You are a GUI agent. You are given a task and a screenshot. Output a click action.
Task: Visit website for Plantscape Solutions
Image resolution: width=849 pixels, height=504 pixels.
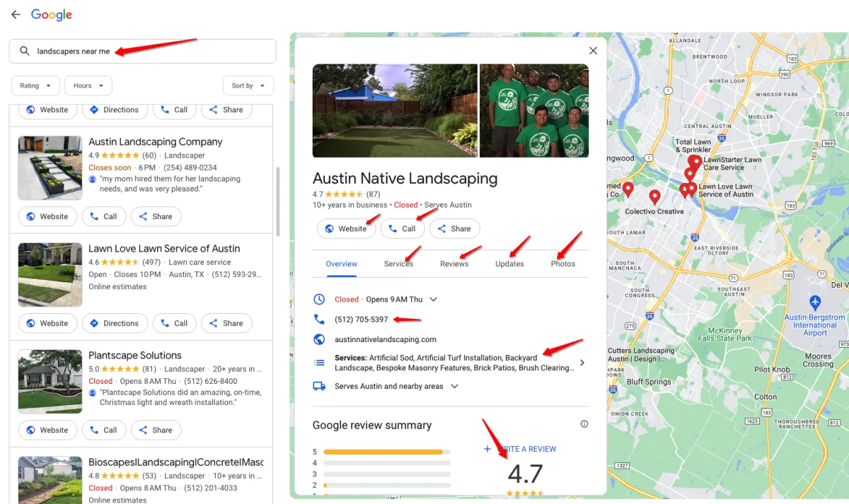47,430
